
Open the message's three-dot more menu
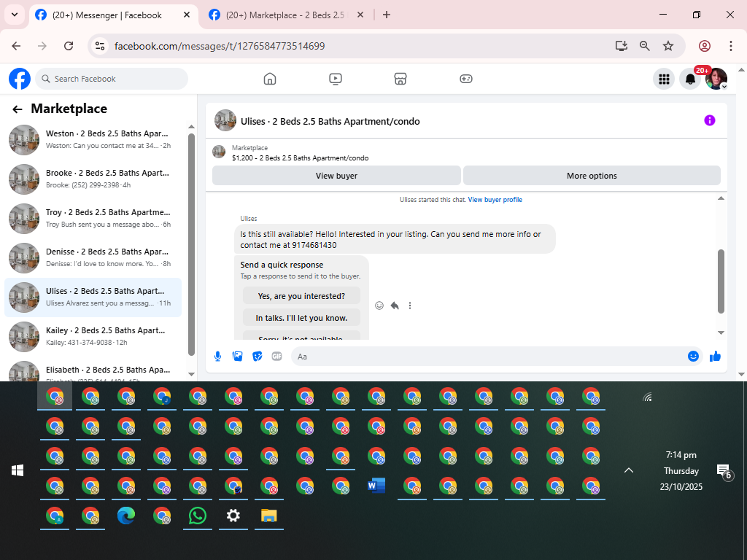[410, 306]
